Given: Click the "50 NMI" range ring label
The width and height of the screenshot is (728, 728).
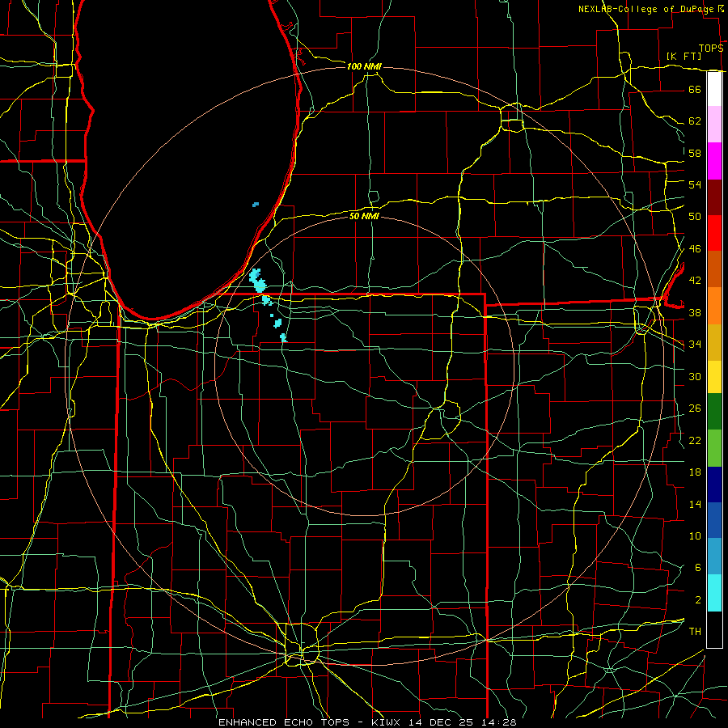Looking at the screenshot, I should pos(365,216).
